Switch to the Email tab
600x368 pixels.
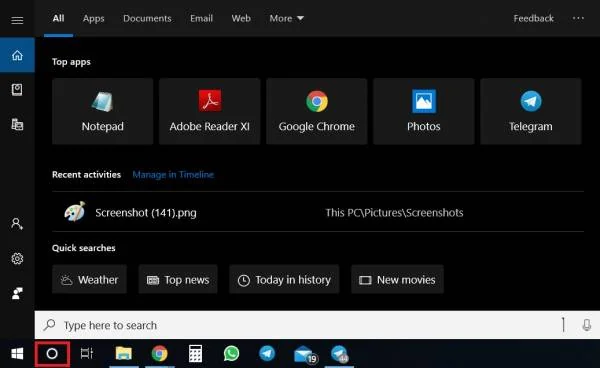201,18
